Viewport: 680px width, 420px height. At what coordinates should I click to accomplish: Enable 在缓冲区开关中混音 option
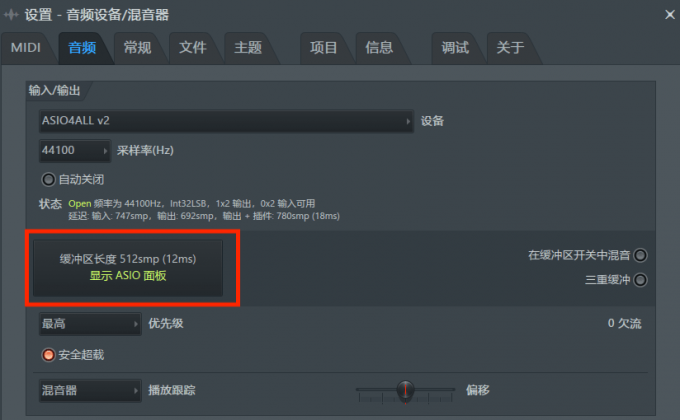click(x=640, y=255)
